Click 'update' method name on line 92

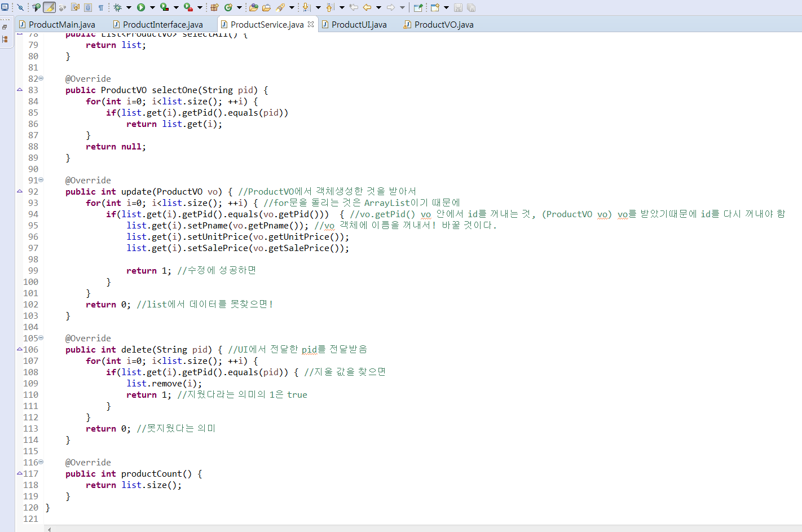(x=136, y=191)
